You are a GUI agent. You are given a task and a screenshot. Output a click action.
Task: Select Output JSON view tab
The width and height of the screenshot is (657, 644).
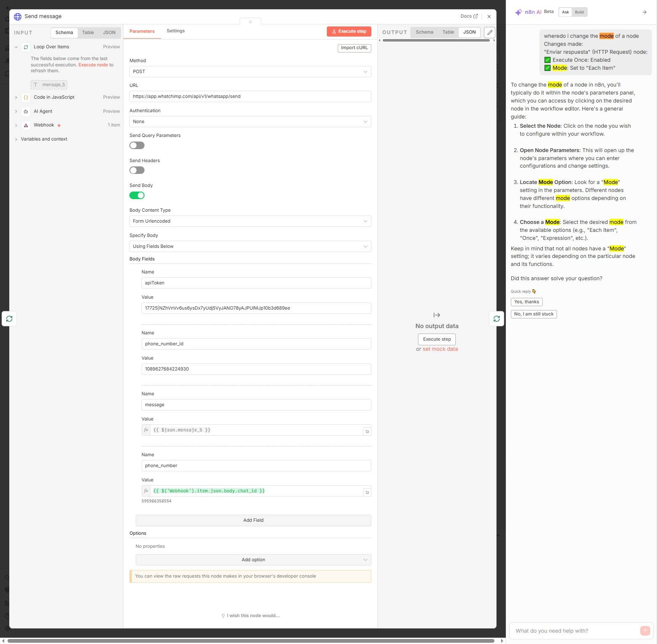click(470, 32)
